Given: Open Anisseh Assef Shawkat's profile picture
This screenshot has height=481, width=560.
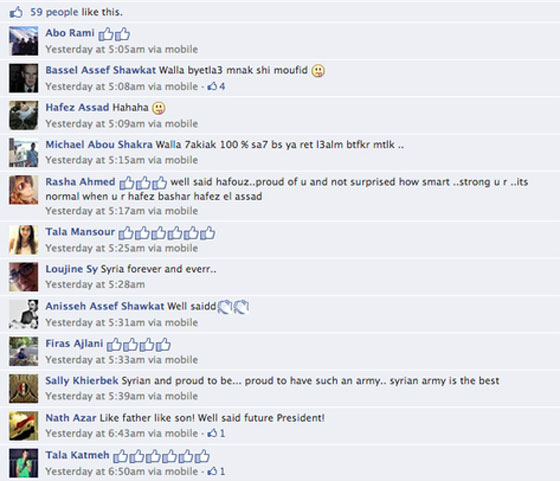Looking at the screenshot, I should click(24, 314).
